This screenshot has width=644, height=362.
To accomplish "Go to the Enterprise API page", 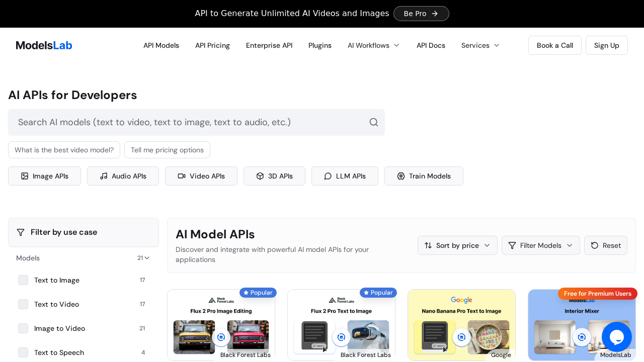I will pos(269,45).
